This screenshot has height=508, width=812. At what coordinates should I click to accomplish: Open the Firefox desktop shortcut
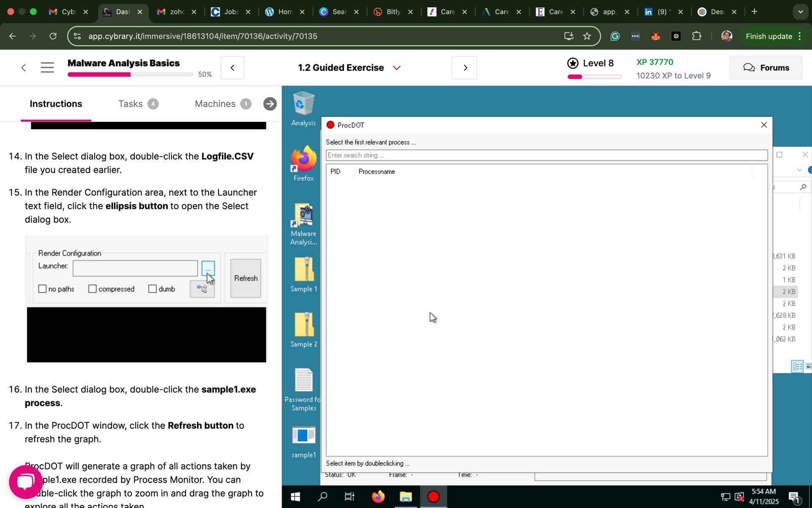tap(303, 163)
